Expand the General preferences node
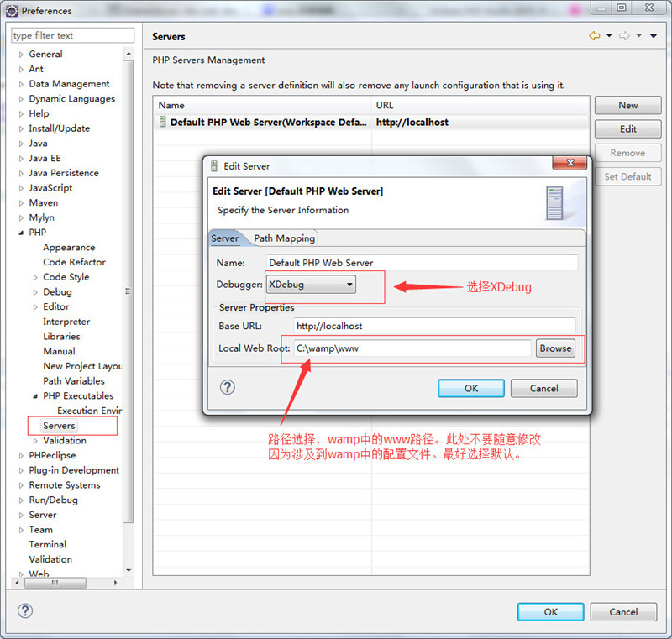 point(22,55)
